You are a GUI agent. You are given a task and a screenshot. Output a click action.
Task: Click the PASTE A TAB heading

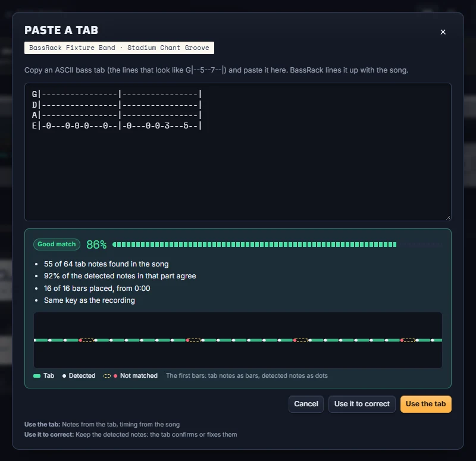click(x=61, y=30)
